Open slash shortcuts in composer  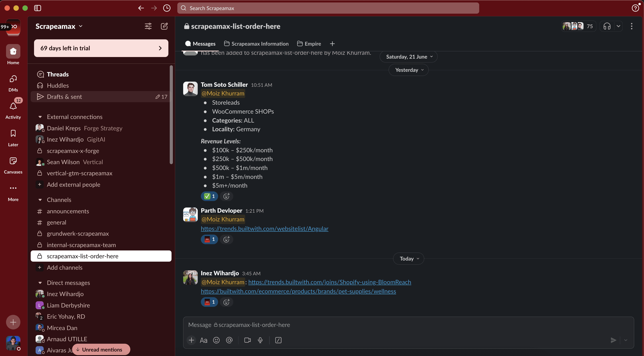[x=278, y=340]
